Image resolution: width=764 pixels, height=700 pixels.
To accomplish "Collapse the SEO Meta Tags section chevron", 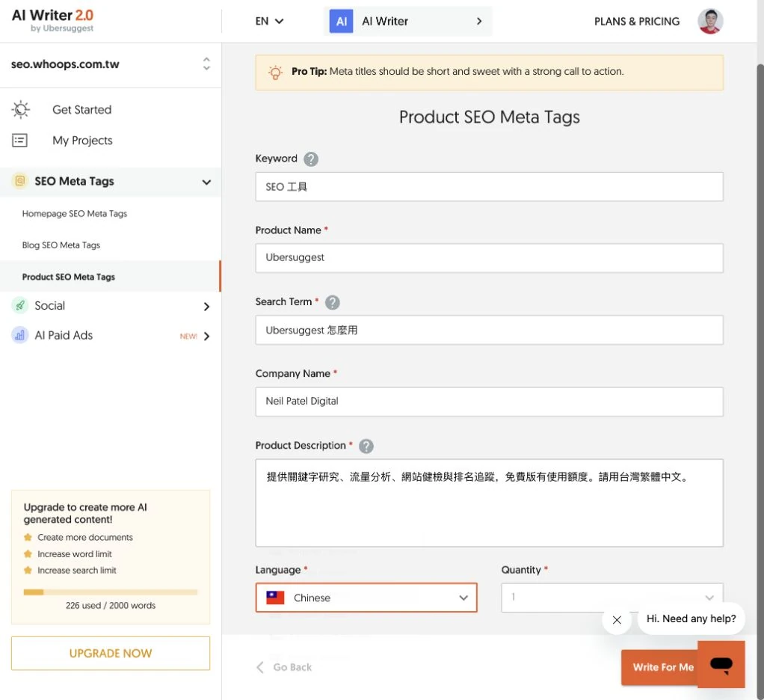I will click(x=206, y=182).
